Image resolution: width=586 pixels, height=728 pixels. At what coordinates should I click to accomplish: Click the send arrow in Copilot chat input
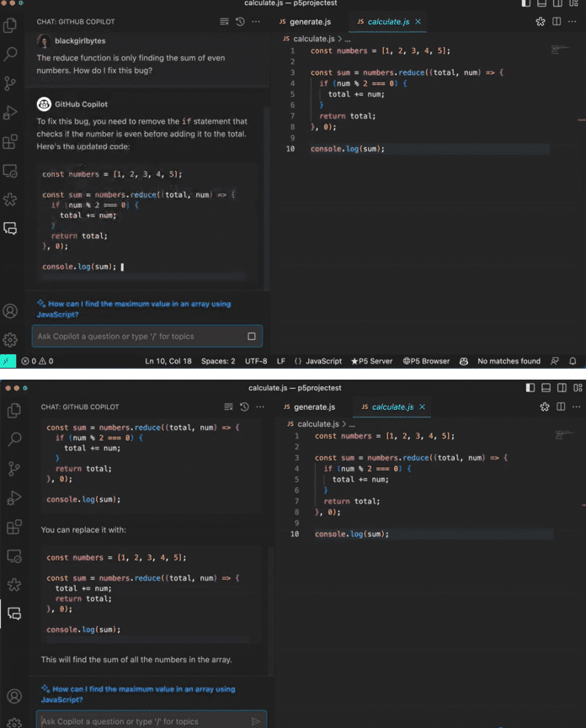pyautogui.click(x=256, y=721)
